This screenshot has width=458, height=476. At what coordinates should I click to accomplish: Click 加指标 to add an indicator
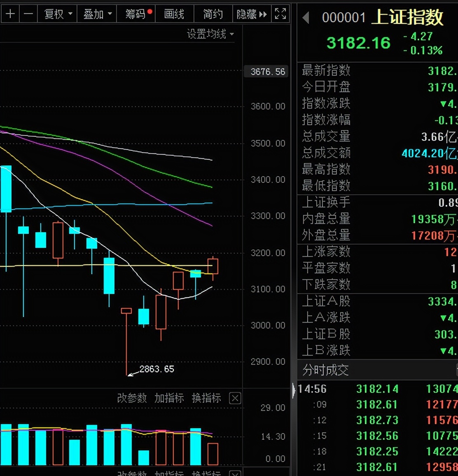[x=169, y=398]
